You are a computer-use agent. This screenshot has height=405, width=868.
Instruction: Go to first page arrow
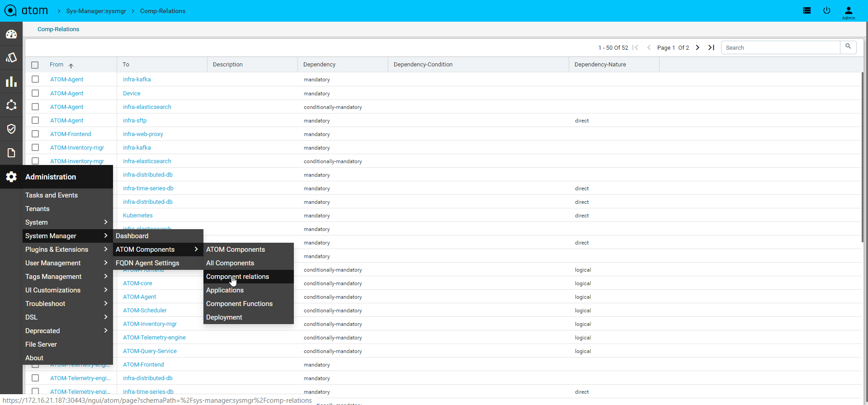(x=635, y=47)
